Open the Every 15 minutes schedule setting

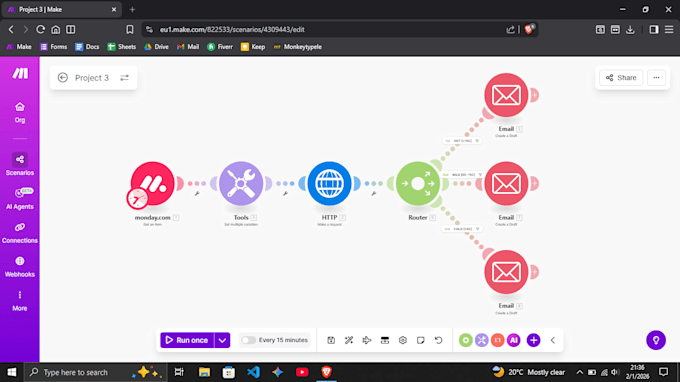[283, 340]
